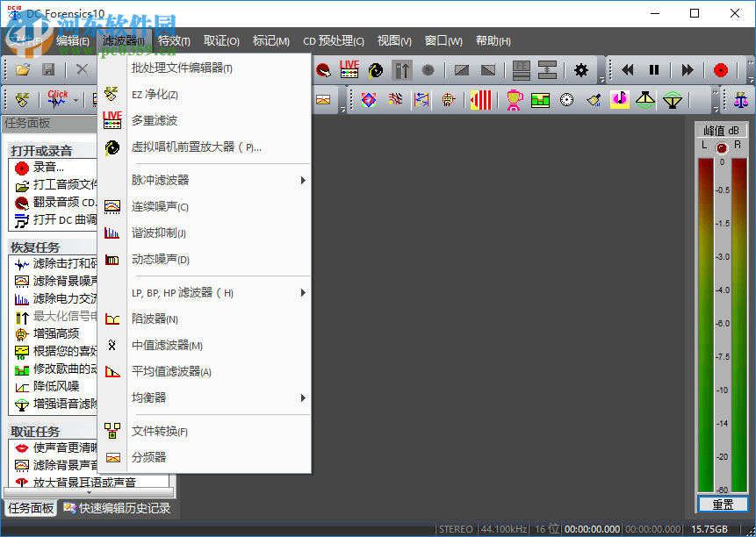Open the 标记(M) menu
The image size is (756, 537).
(x=271, y=41)
